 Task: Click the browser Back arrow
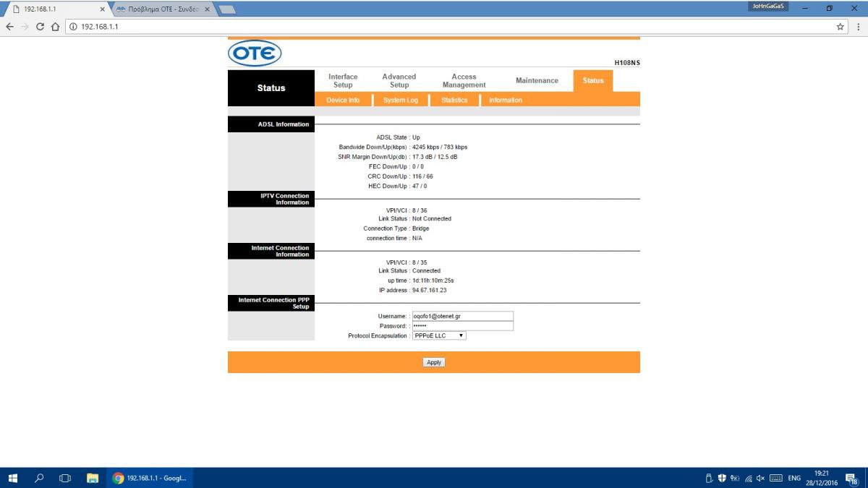[x=9, y=26]
